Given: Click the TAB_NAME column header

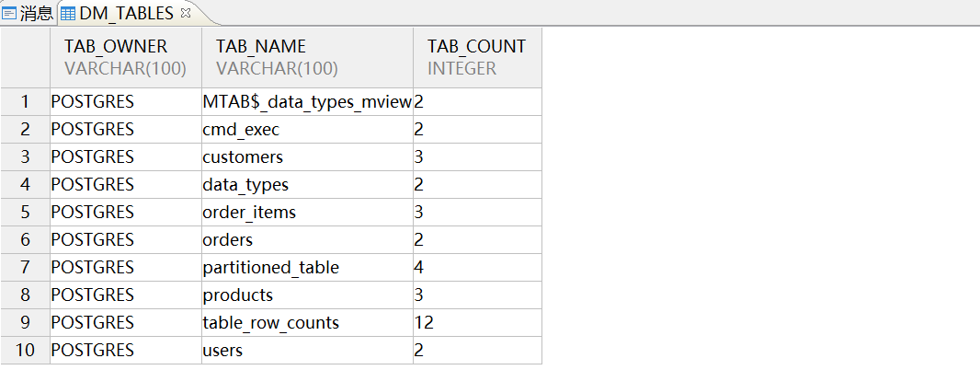Looking at the screenshot, I should [x=307, y=57].
